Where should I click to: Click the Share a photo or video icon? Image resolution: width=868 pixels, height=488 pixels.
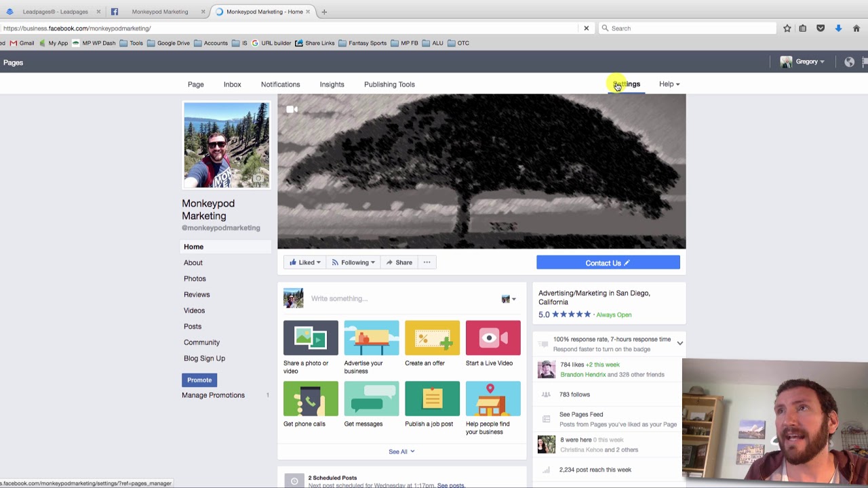pos(311,338)
